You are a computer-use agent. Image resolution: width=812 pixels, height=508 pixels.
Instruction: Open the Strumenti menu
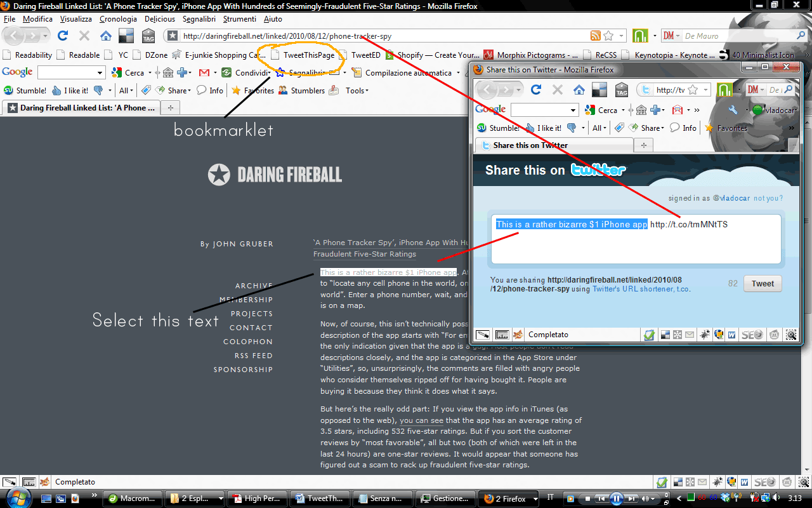239,19
